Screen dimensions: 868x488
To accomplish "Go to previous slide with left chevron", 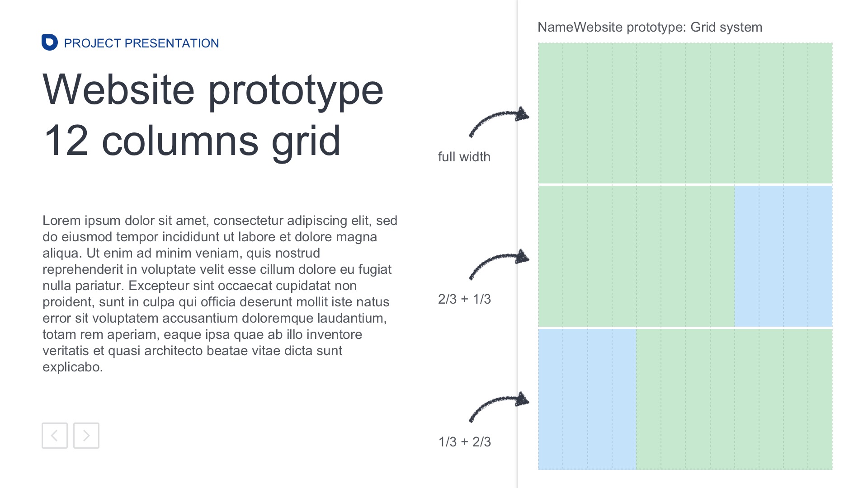I will click(55, 436).
